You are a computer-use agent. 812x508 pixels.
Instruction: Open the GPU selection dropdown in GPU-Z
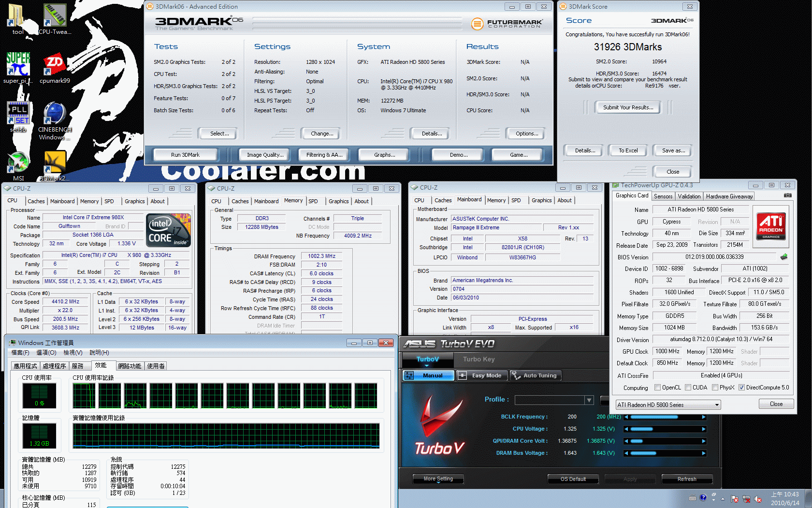tap(668, 405)
